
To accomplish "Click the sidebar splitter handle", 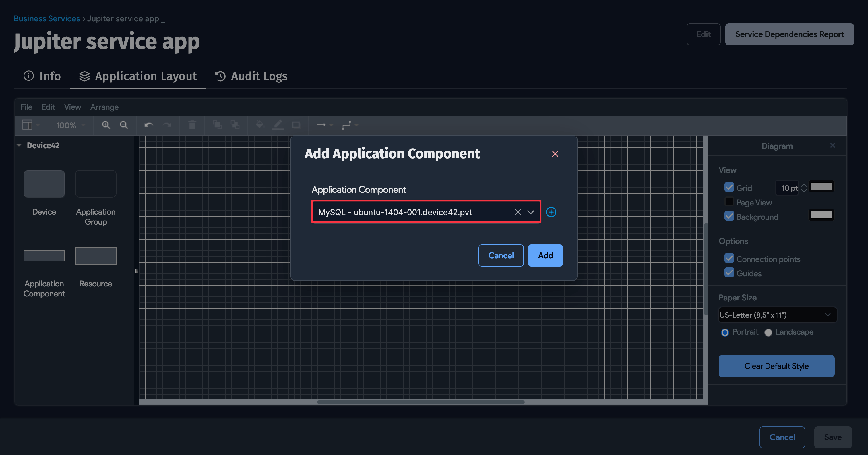I will point(136,270).
